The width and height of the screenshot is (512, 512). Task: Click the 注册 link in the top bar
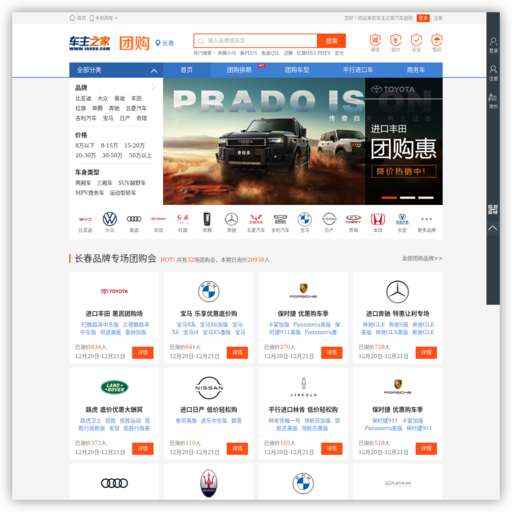pyautogui.click(x=438, y=18)
